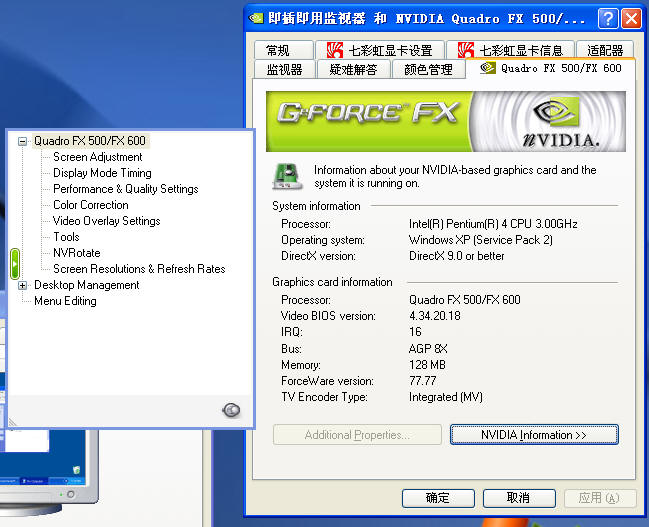Switch to the 监视器 tab

[x=284, y=69]
